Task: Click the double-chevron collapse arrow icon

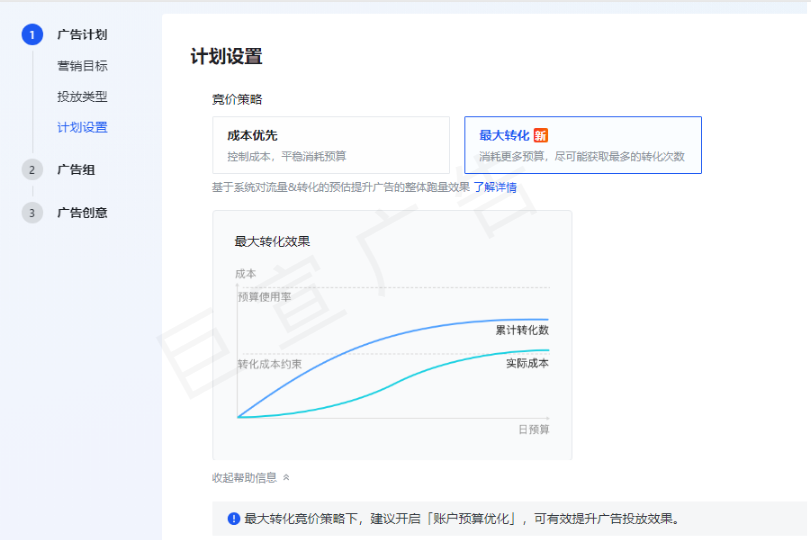Action: tap(286, 477)
